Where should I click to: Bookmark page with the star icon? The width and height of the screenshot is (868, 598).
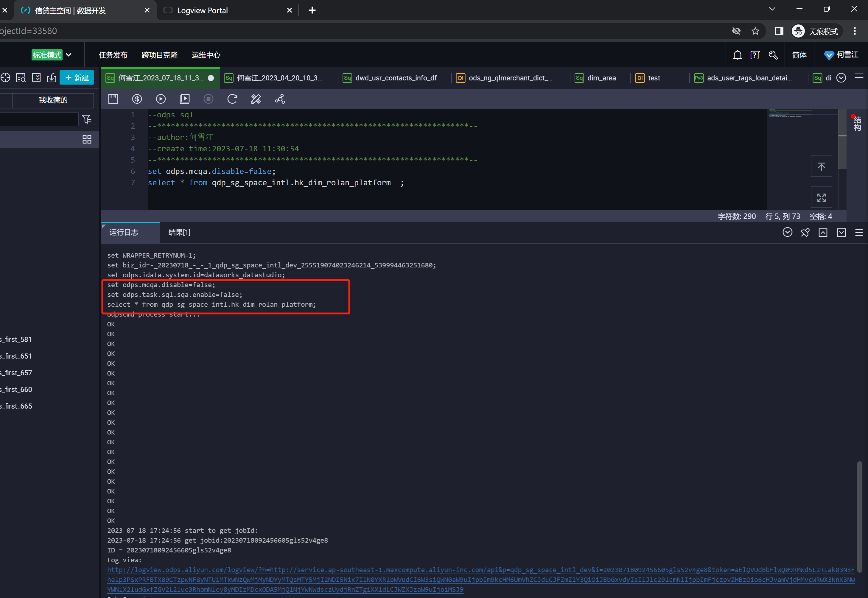(x=755, y=31)
